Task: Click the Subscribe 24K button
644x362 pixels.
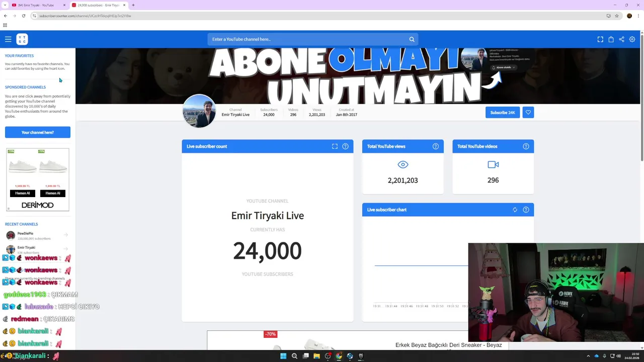Action: [503, 113]
